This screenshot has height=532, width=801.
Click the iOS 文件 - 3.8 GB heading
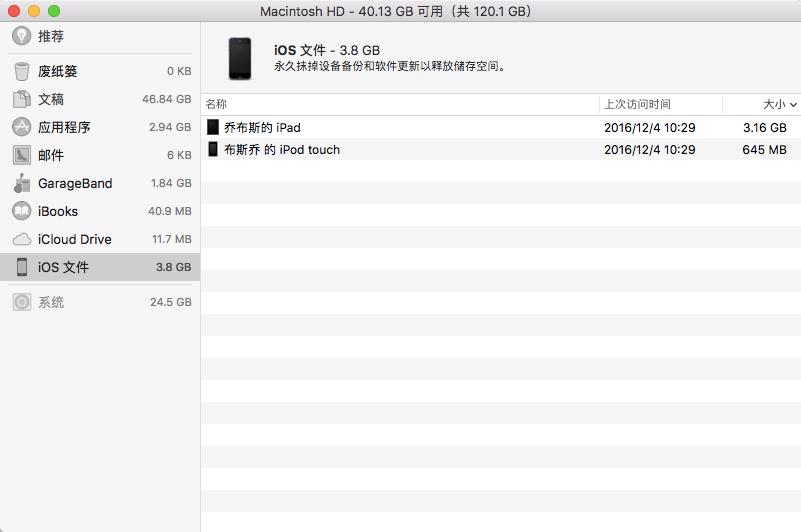click(327, 50)
